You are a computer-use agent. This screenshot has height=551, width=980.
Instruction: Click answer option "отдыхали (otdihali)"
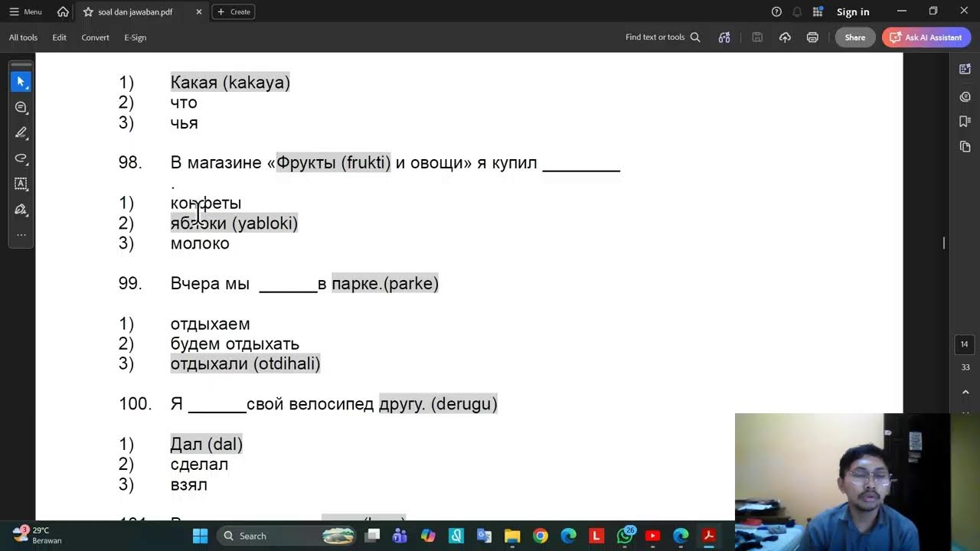[x=245, y=364]
